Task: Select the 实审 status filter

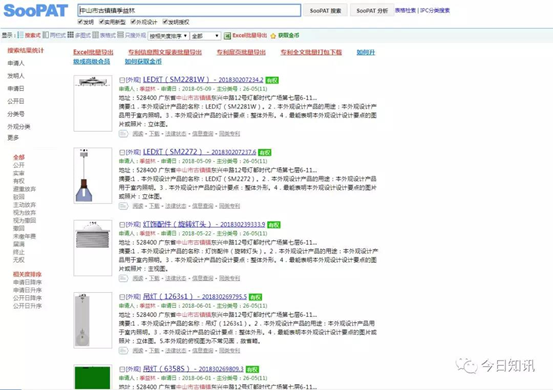Action: [19, 173]
